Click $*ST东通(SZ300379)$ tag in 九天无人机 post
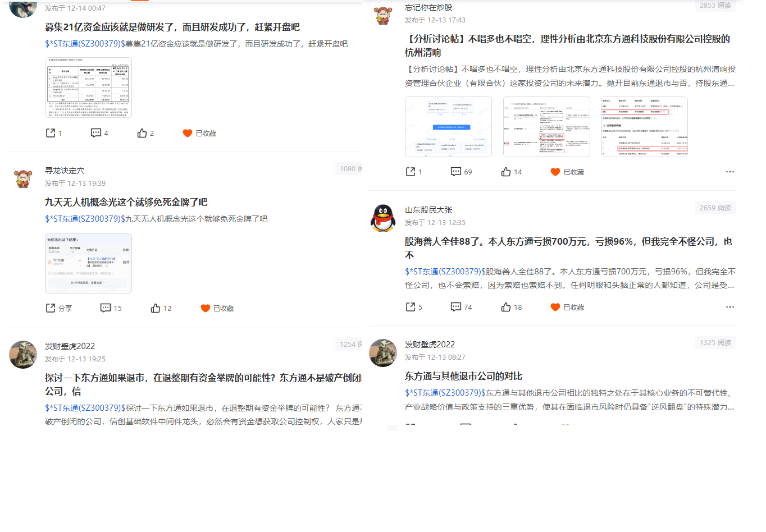This screenshot has height=532, width=766. 85,219
